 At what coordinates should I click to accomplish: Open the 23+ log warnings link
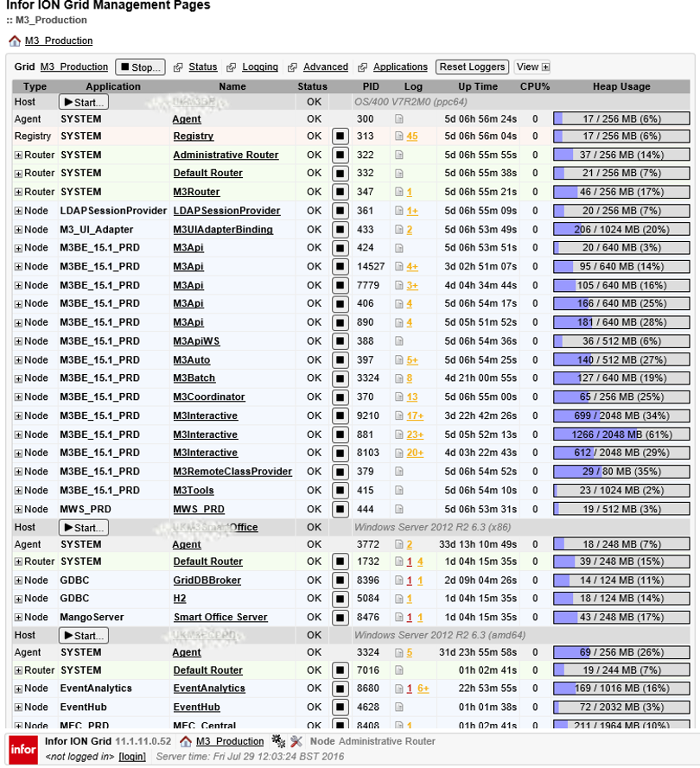[415, 435]
